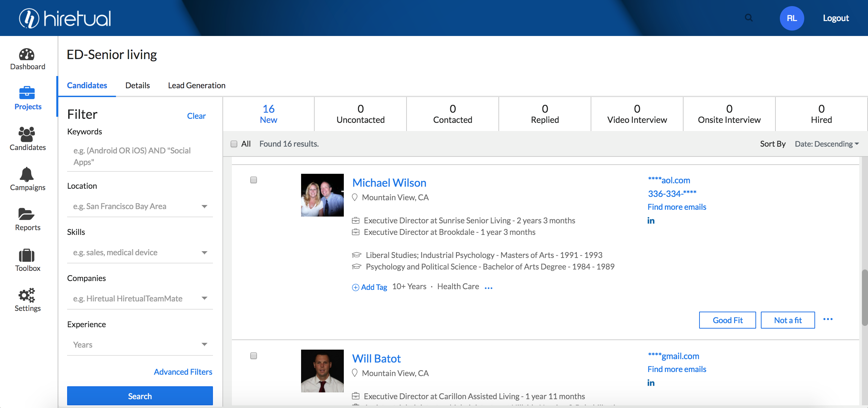The width and height of the screenshot is (868, 408).
Task: Open Michael Wilson's LinkedIn icon
Action: [651, 221]
